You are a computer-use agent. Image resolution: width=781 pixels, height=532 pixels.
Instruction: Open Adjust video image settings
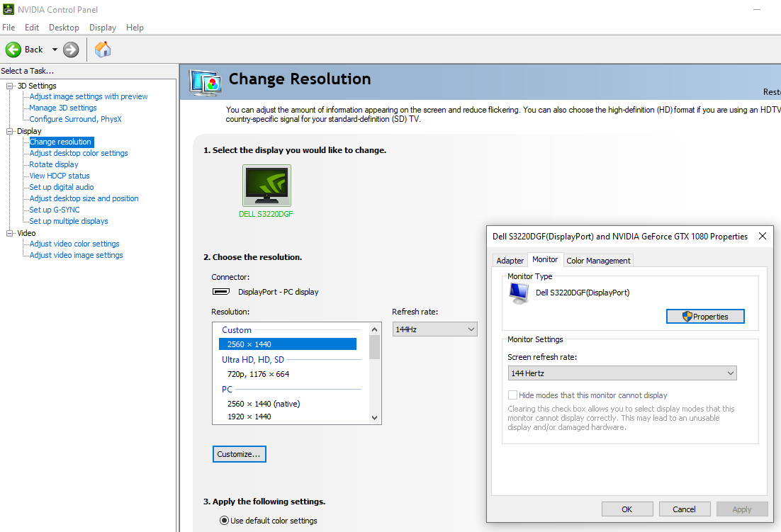click(76, 255)
